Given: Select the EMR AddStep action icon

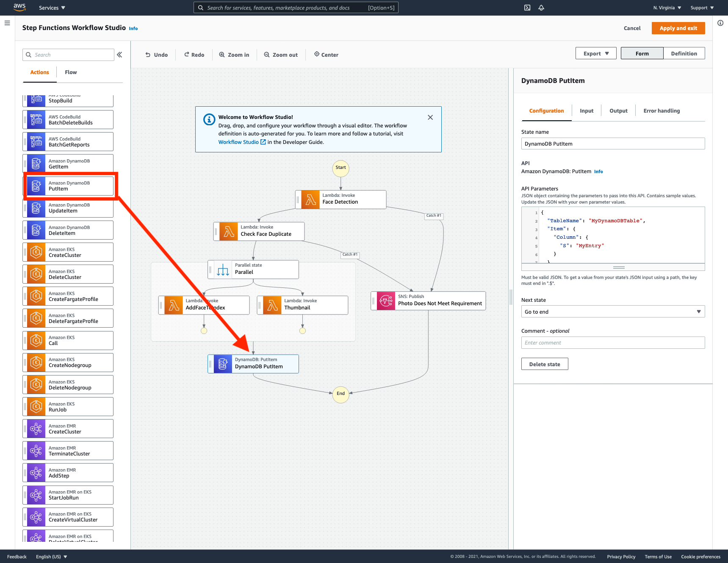Looking at the screenshot, I should click(36, 472).
